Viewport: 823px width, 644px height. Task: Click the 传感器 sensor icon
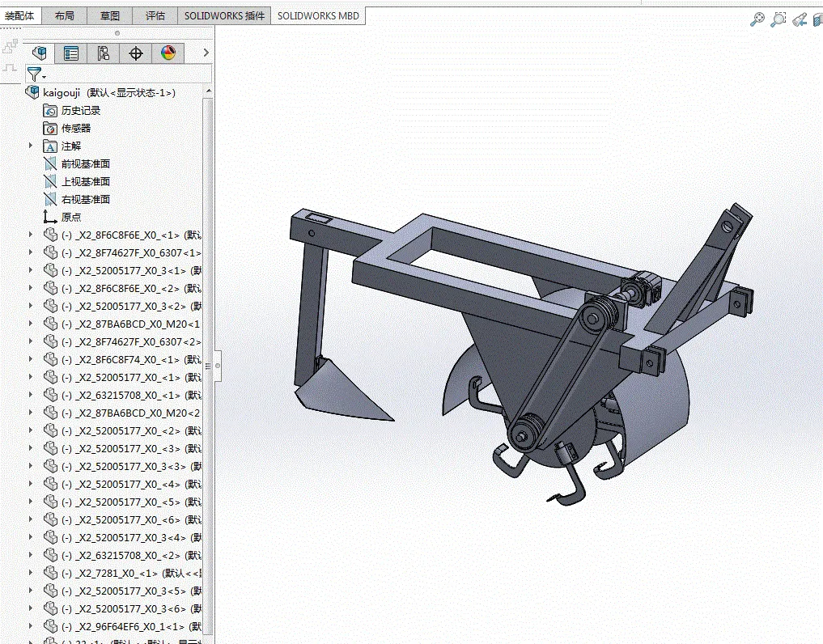coord(50,129)
